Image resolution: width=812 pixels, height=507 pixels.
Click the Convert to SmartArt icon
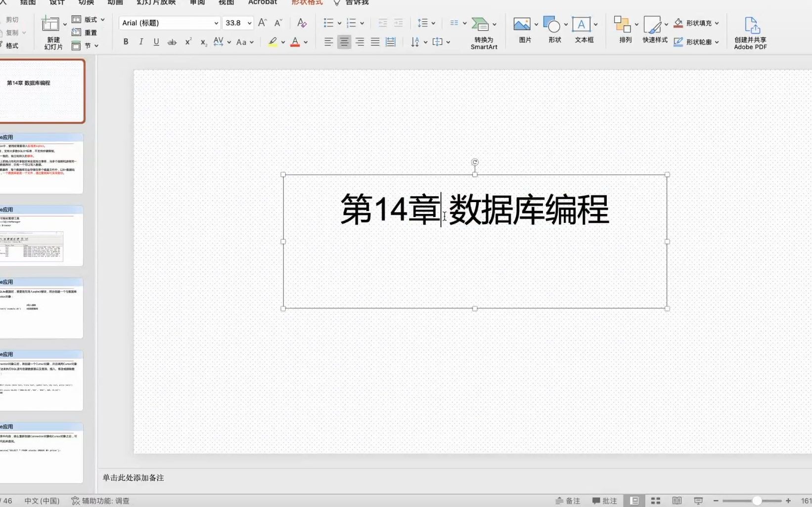coord(480,24)
